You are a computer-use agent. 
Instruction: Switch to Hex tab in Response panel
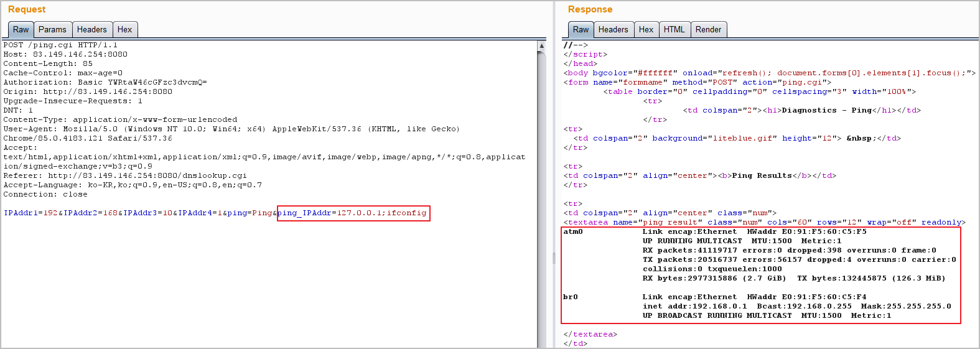tap(646, 29)
